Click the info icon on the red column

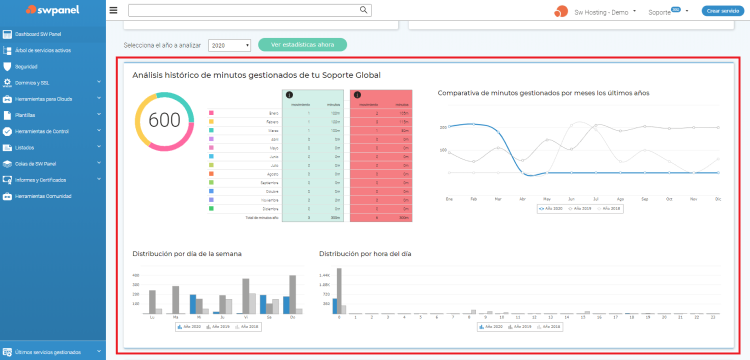click(357, 95)
